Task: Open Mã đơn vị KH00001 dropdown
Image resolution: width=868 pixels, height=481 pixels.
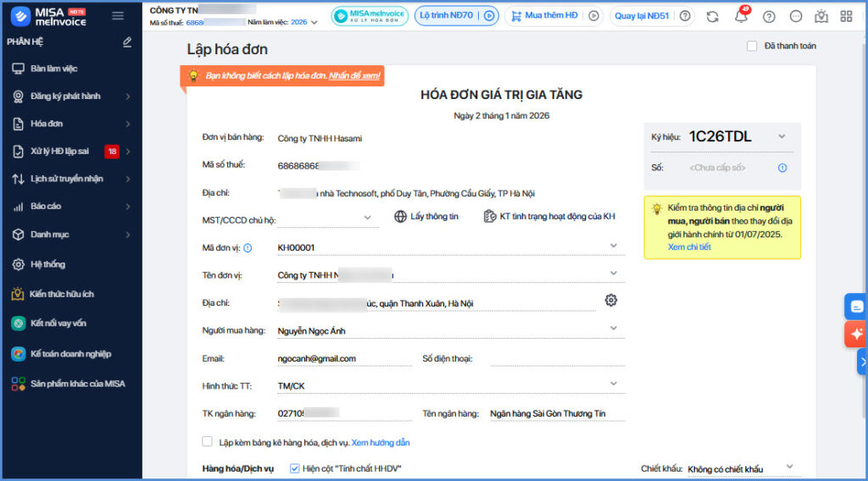Action: [614, 246]
